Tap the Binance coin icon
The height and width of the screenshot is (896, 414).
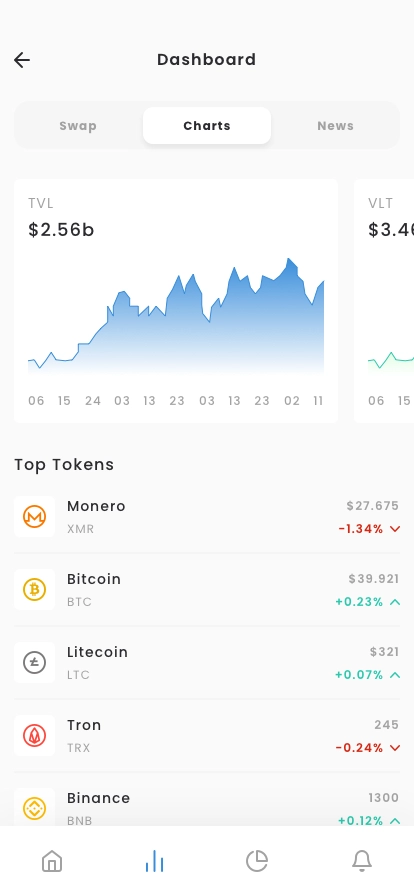click(x=34, y=807)
